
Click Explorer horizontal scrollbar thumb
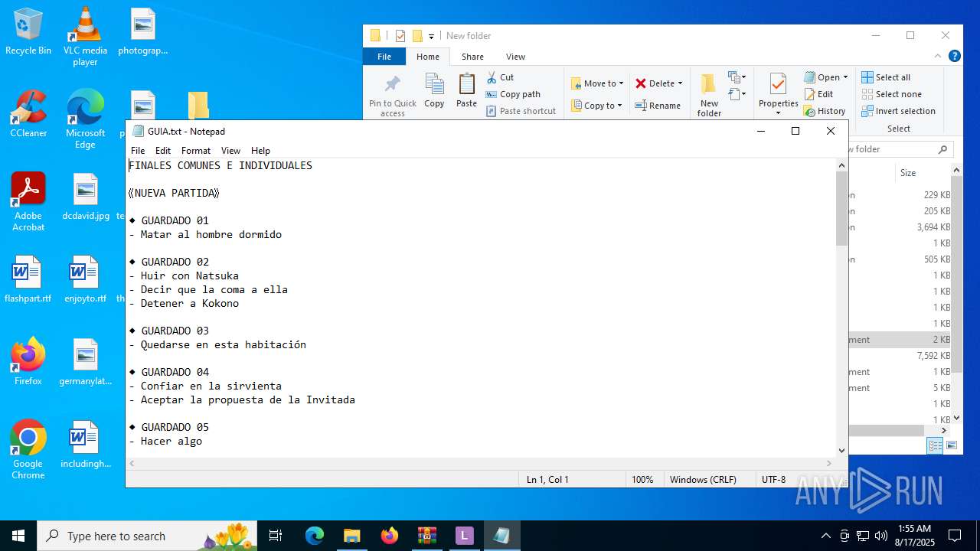click(886, 431)
